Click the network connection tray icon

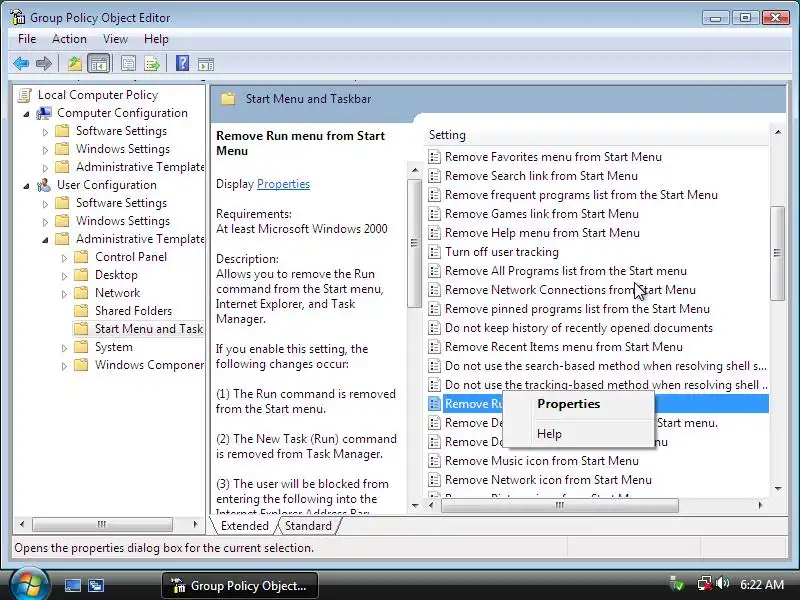pos(704,583)
